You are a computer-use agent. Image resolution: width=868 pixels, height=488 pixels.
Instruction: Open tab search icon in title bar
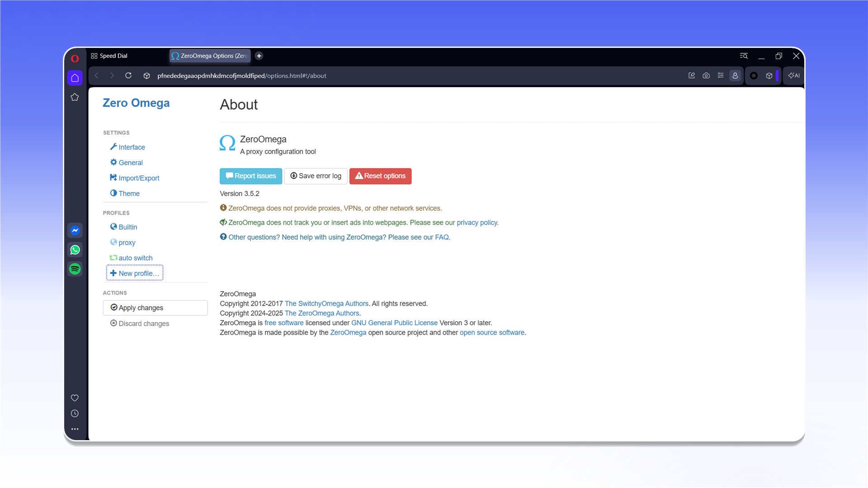pos(744,56)
